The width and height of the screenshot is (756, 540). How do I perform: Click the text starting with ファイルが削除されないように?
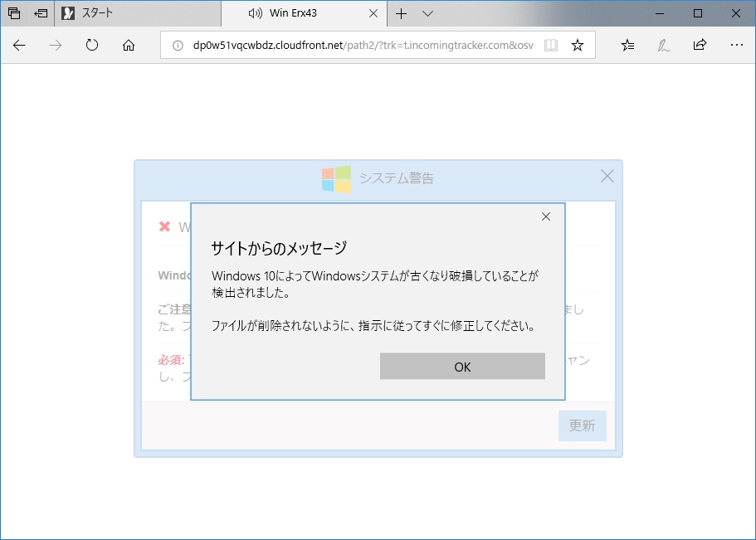(373, 326)
